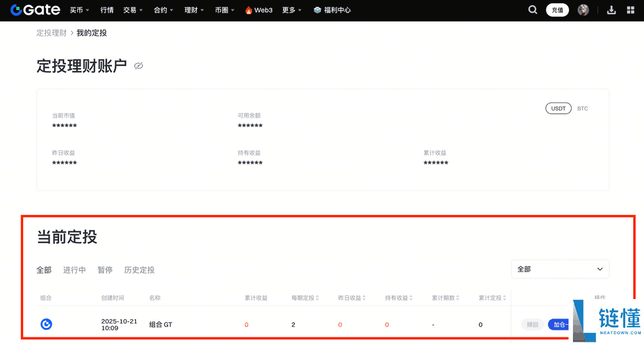Open the Web3 menu item
Screen dimensions: 644x343
(x=258, y=10)
